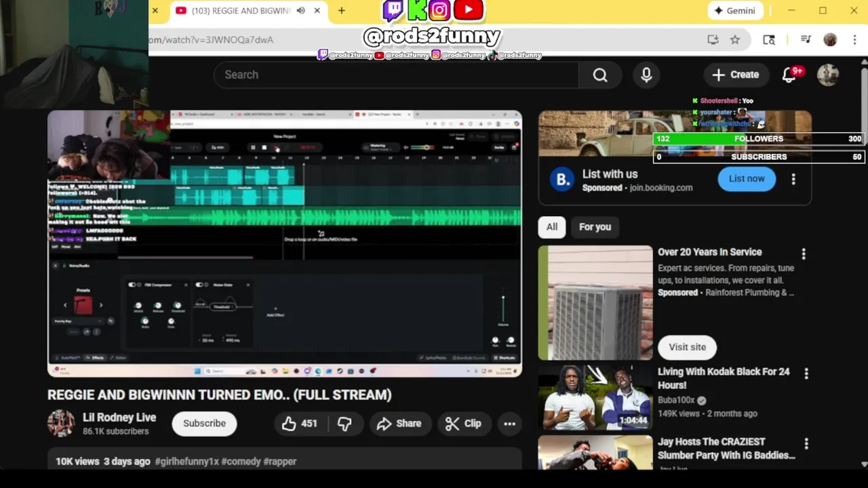
Task: Select the For you filter chip
Action: pos(595,227)
